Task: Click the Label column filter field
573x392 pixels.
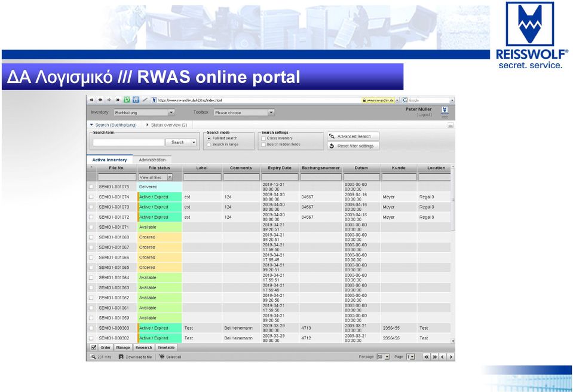Action: tap(202, 177)
